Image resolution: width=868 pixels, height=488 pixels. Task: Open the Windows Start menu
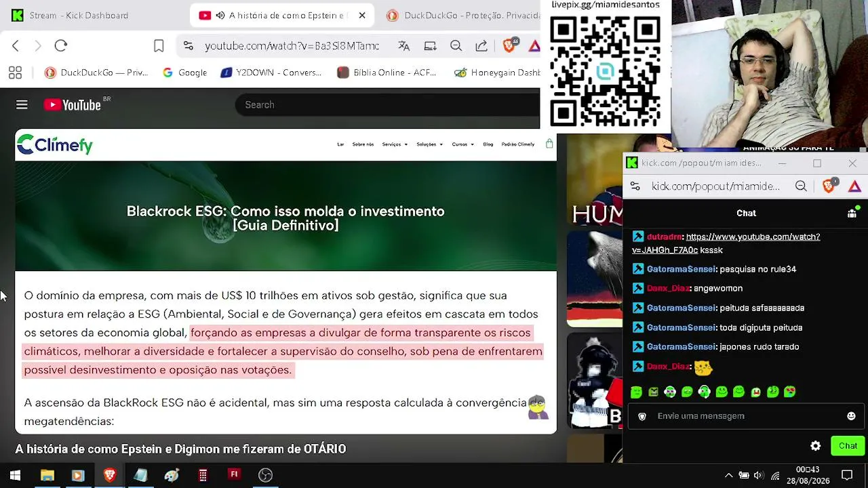pos(15,475)
